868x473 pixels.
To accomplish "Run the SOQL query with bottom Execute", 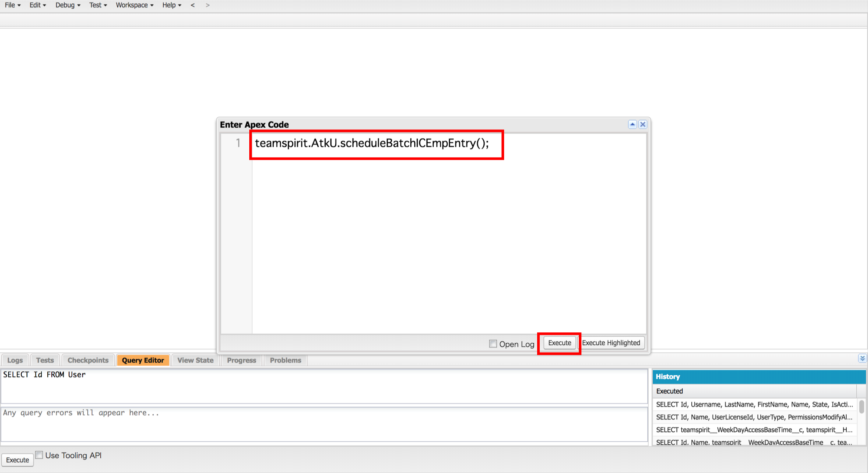I will click(x=17, y=460).
